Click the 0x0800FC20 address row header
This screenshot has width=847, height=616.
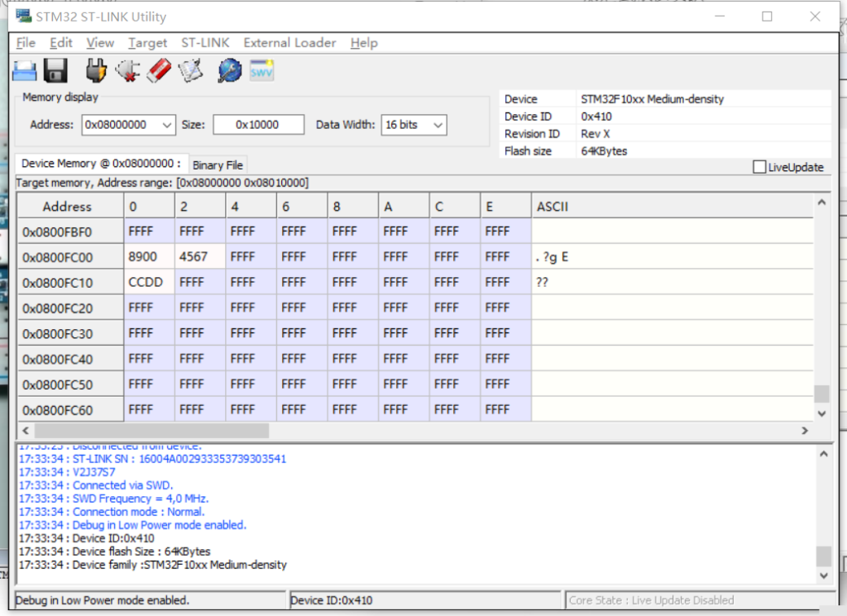pos(71,308)
